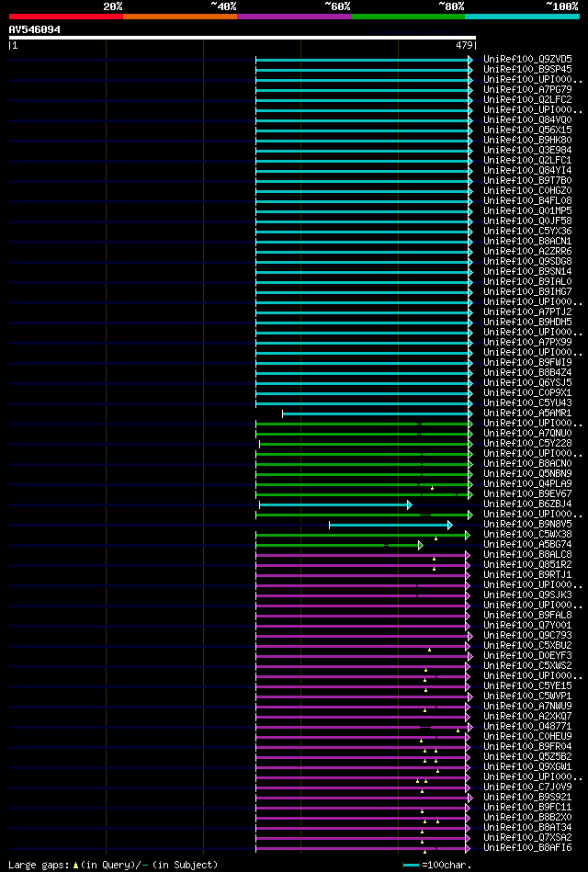Click the red 20% identity legend segment
Image resolution: width=588 pixels, height=872 pixels.
tap(66, 17)
